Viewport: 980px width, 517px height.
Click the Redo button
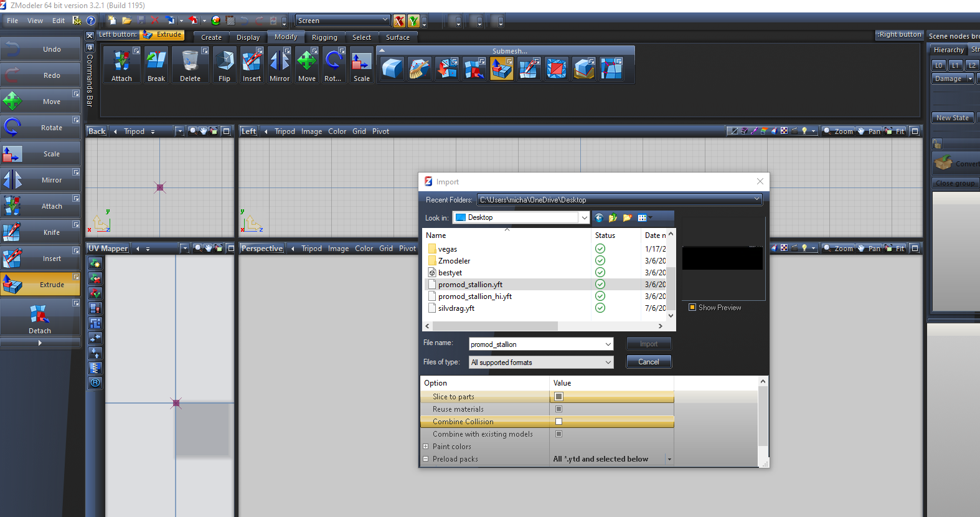(x=40, y=75)
